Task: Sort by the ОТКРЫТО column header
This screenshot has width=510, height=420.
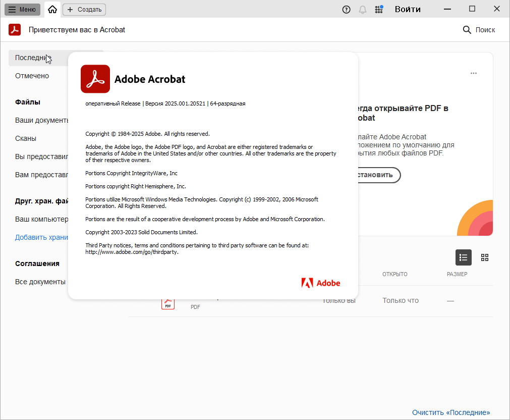Action: tap(395, 274)
